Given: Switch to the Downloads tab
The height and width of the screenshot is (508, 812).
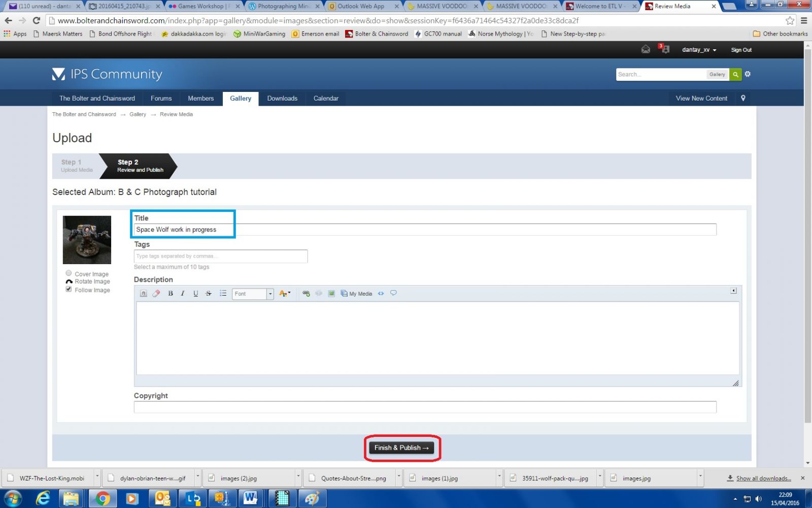Looking at the screenshot, I should tap(282, 99).
